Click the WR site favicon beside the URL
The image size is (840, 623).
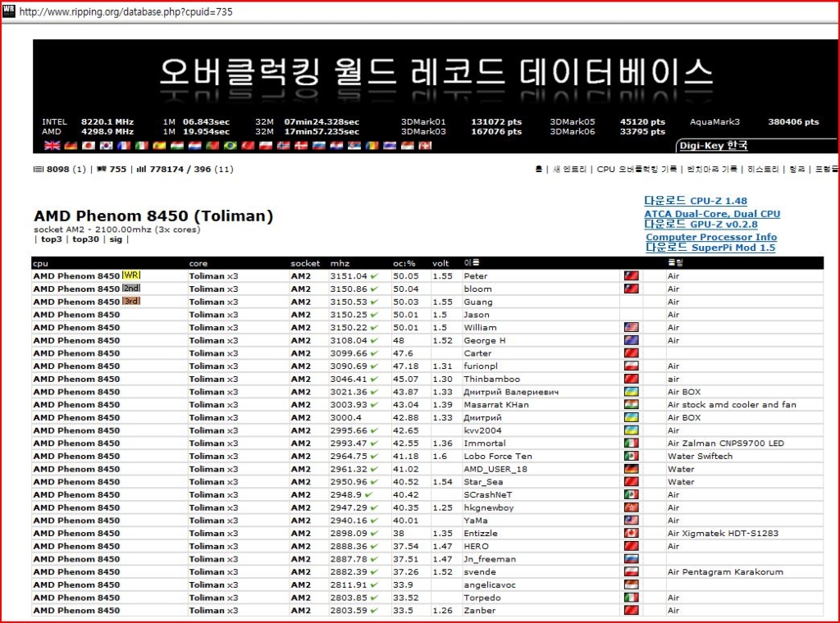(8, 11)
